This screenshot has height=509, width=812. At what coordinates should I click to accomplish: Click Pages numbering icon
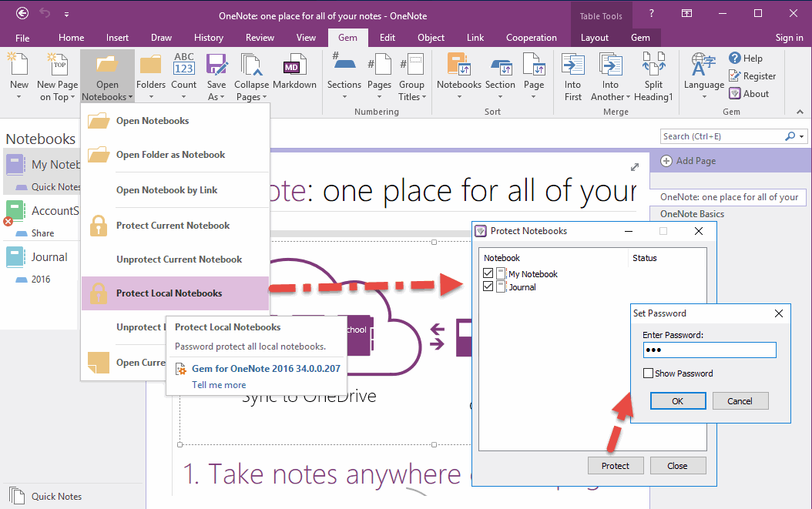[x=379, y=64]
